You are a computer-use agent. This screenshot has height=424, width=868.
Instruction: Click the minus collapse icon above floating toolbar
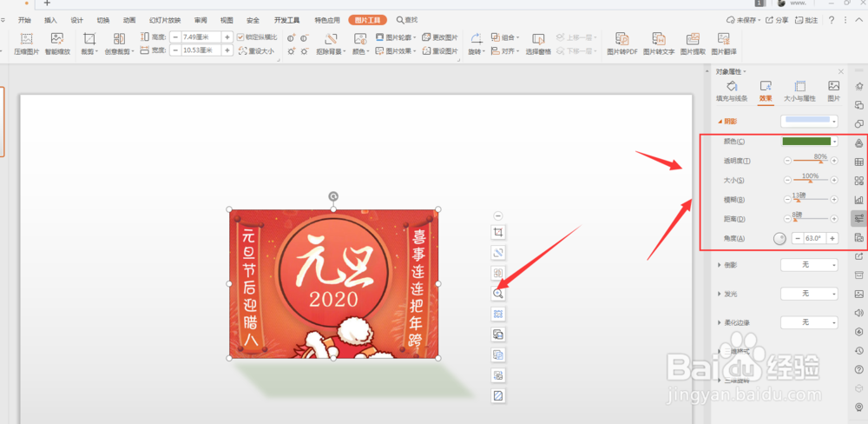coord(498,215)
